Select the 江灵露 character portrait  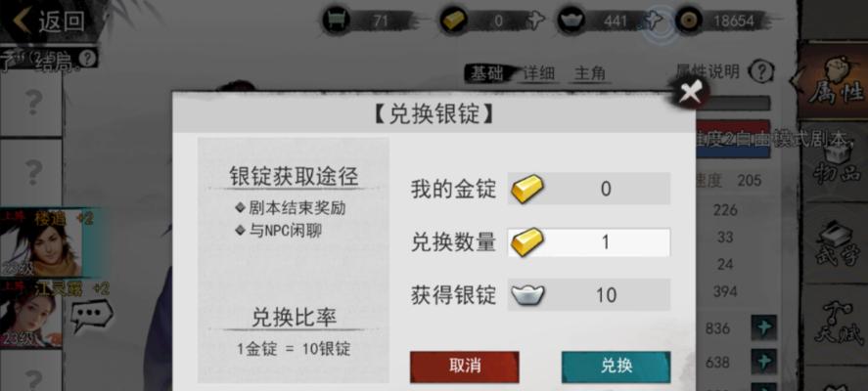tap(31, 314)
